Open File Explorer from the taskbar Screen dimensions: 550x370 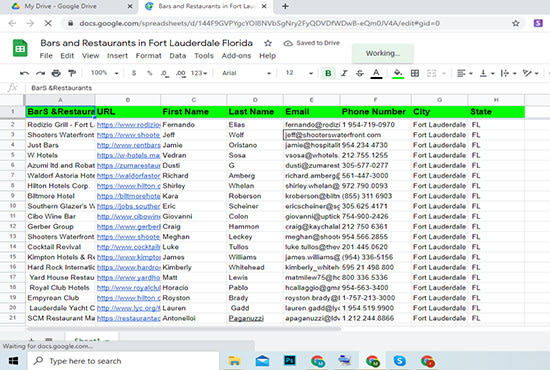coord(235,361)
